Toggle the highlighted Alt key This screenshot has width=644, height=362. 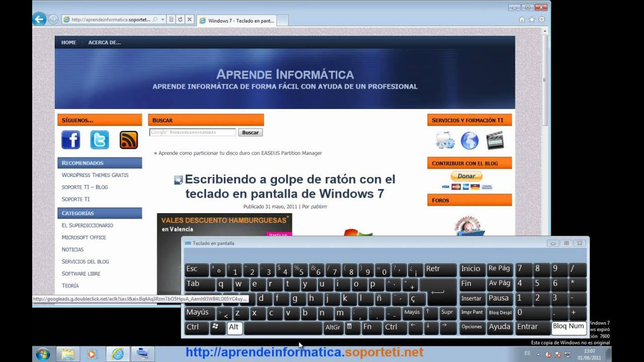tap(234, 328)
